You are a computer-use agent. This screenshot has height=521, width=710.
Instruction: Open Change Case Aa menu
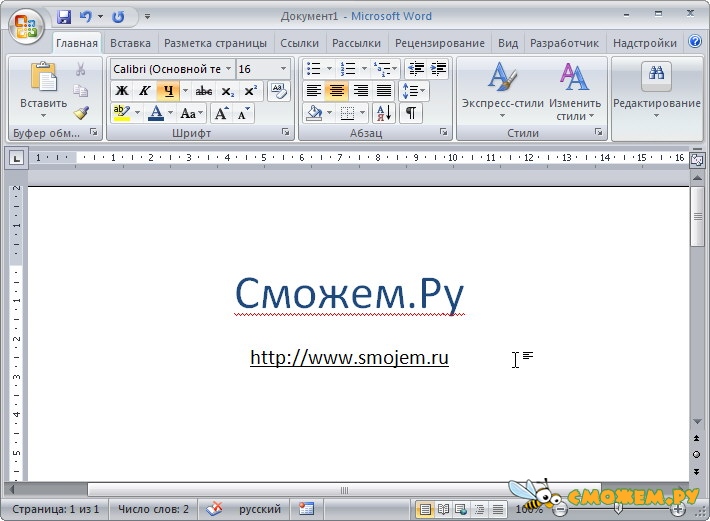(x=192, y=113)
